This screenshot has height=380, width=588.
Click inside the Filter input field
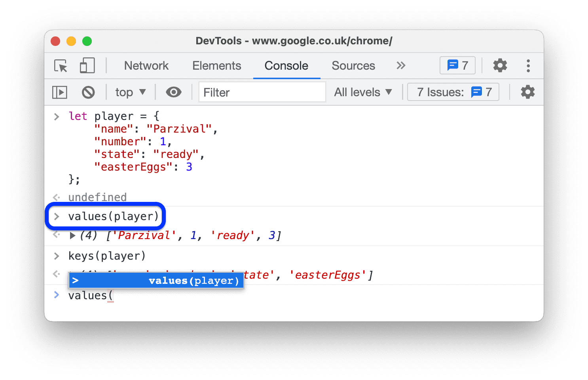262,92
